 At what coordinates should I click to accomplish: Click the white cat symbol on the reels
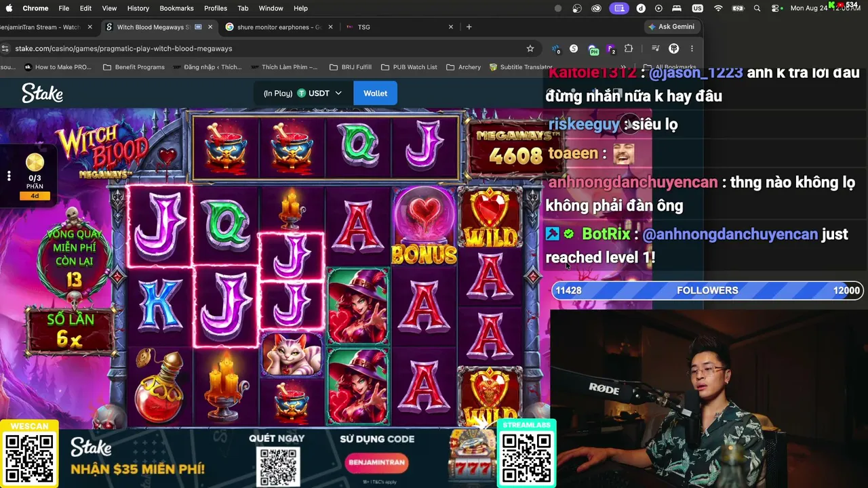point(292,354)
